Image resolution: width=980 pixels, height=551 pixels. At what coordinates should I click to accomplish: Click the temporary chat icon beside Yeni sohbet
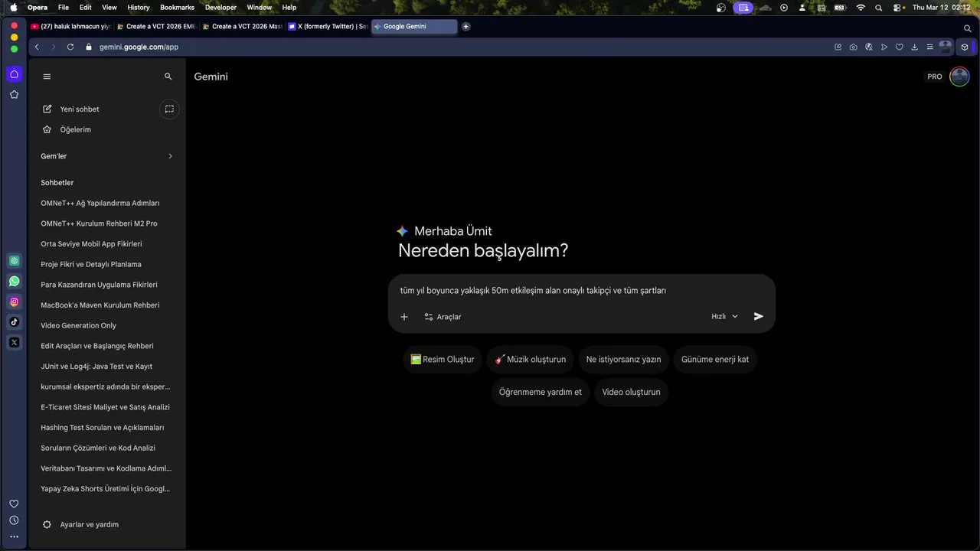169,109
